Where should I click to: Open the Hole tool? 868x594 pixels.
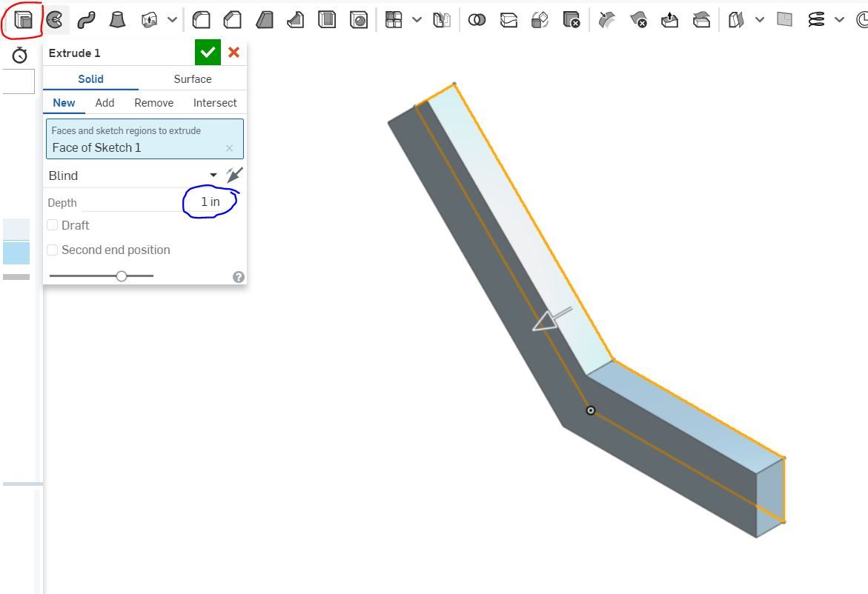(359, 19)
